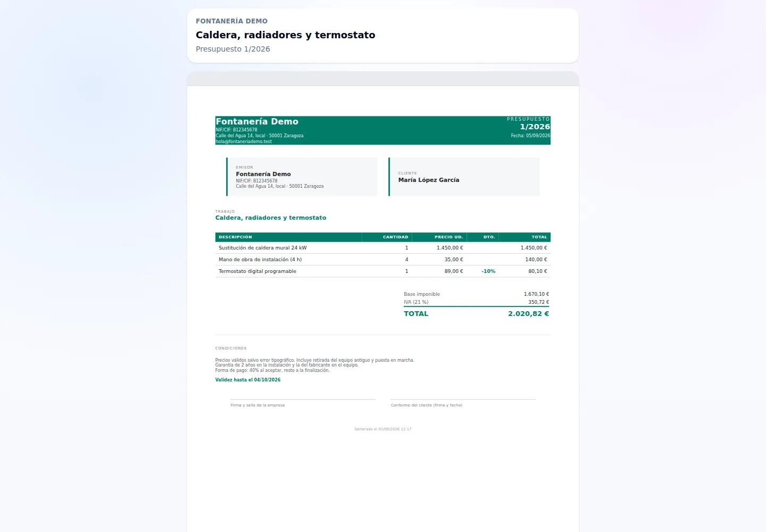Click 'Validez hasta el 04/10/2026' text
Image resolution: width=766 pixels, height=532 pixels.
[248, 380]
